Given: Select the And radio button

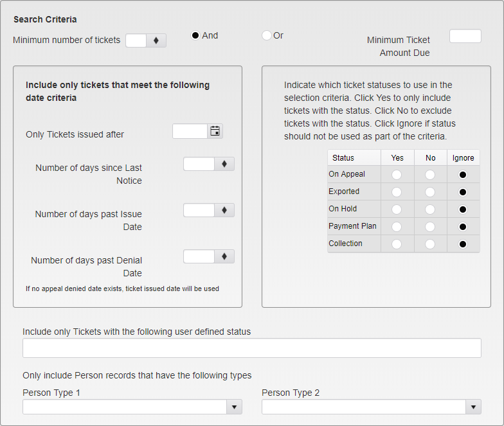Looking at the screenshot, I should (x=195, y=35).
